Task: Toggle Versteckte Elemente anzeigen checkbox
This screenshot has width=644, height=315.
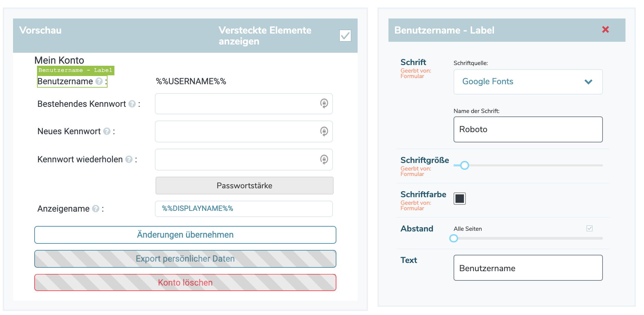Action: (345, 36)
